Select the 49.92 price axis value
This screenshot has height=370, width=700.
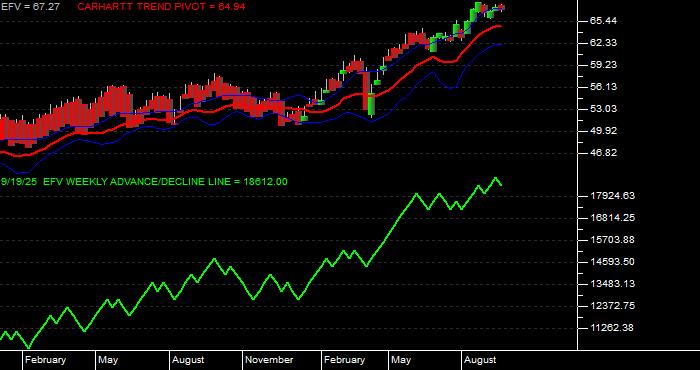(604, 131)
